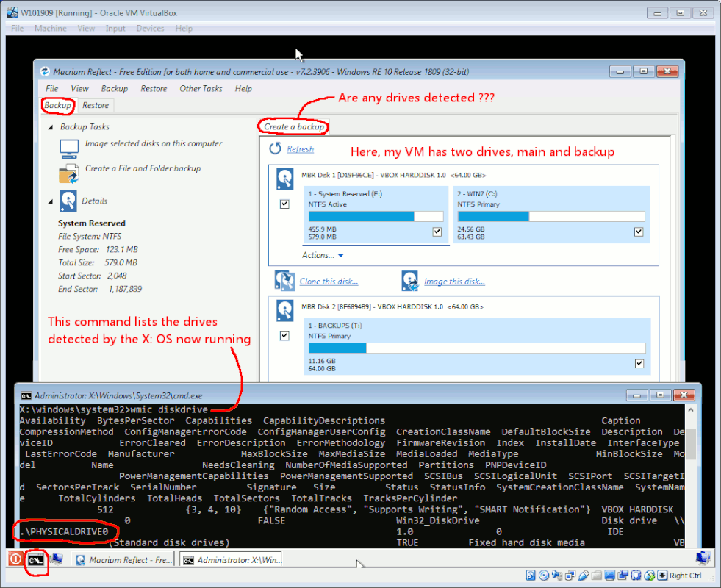Click the Macrium Reflect taskbar button
Viewport: 721px width, 588px height.
[x=123, y=559]
